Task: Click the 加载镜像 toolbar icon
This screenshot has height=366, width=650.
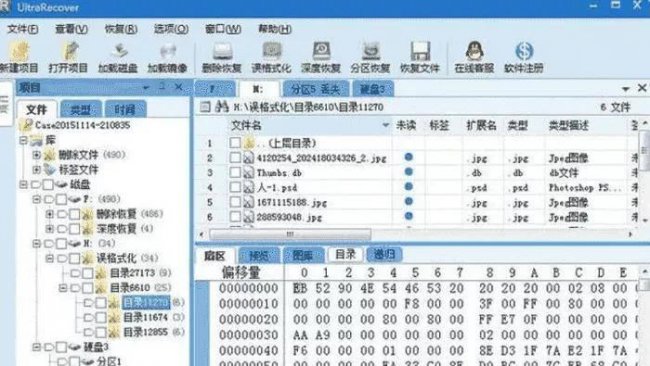Action: pos(167,57)
